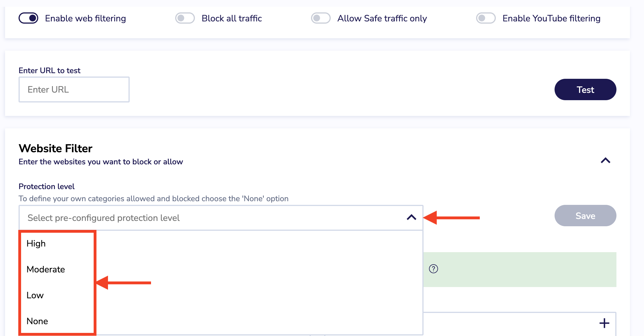The height and width of the screenshot is (336, 644).
Task: Pick the Low protection level option
Action: click(x=35, y=295)
